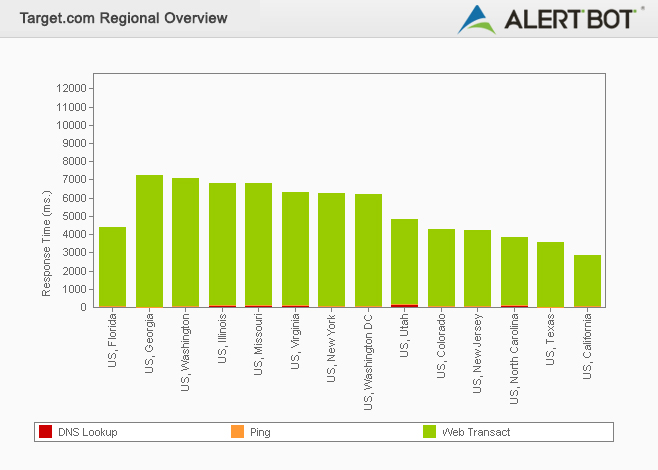This screenshot has width=658, height=470.
Task: Select the US, Colorado bar
Action: (x=441, y=268)
